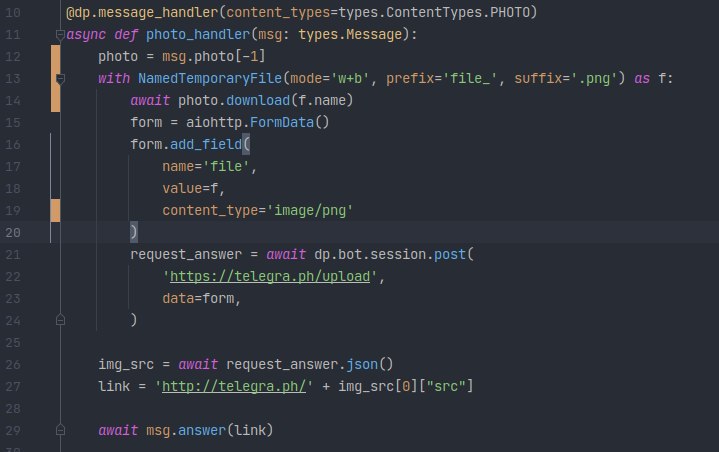Click msg.answer call on line 29
Image resolution: width=719 pixels, height=452 pixels.
coord(186,430)
